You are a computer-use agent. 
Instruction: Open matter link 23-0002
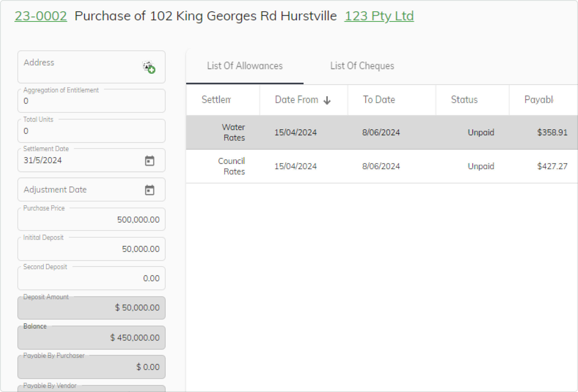point(41,16)
